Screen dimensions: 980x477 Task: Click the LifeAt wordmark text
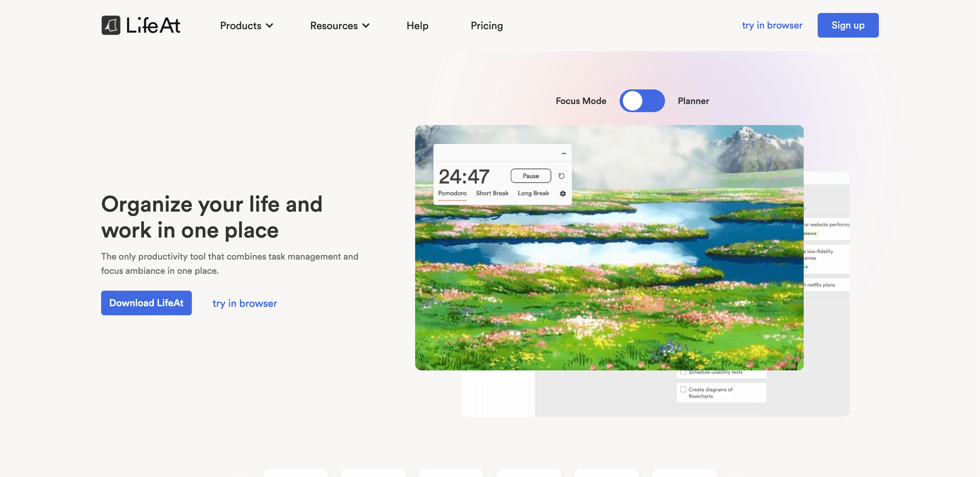tap(153, 26)
